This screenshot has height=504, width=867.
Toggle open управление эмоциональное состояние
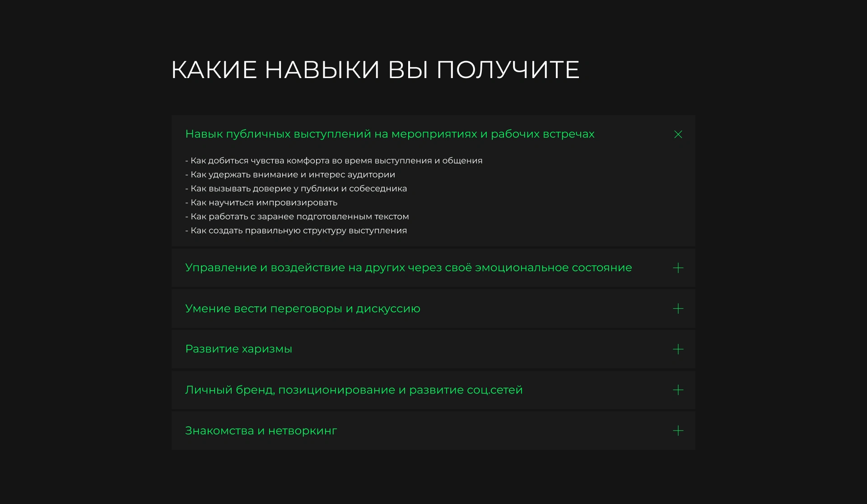(x=677, y=268)
